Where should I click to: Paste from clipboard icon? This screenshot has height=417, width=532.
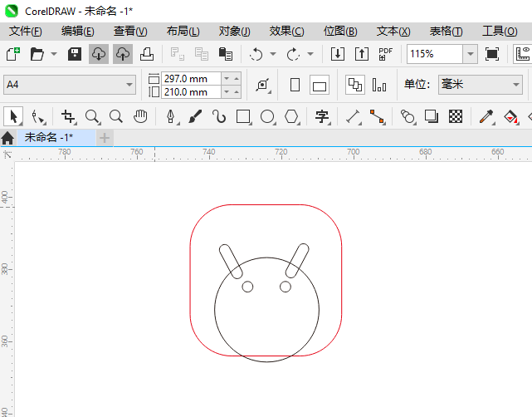coord(226,54)
